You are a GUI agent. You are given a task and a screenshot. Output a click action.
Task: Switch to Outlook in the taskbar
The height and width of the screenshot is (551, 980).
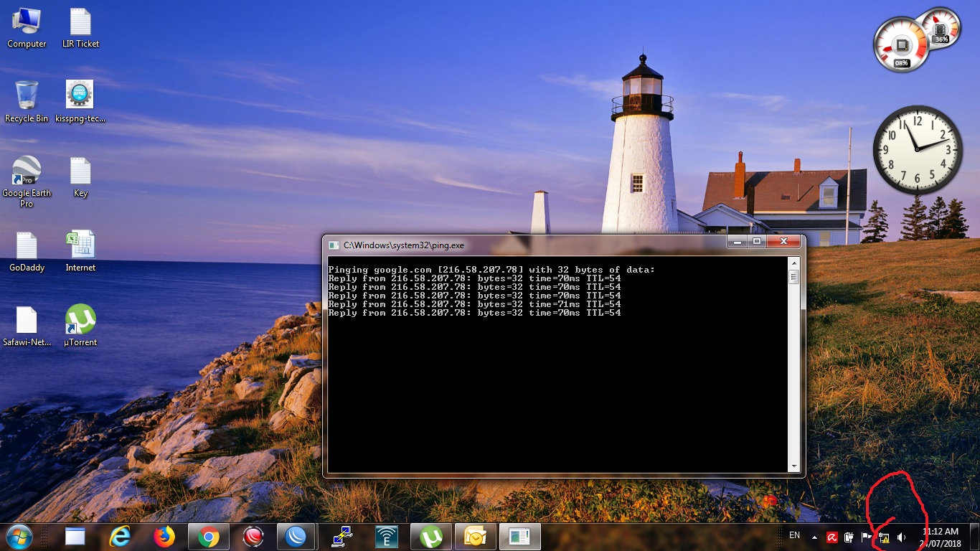[476, 537]
